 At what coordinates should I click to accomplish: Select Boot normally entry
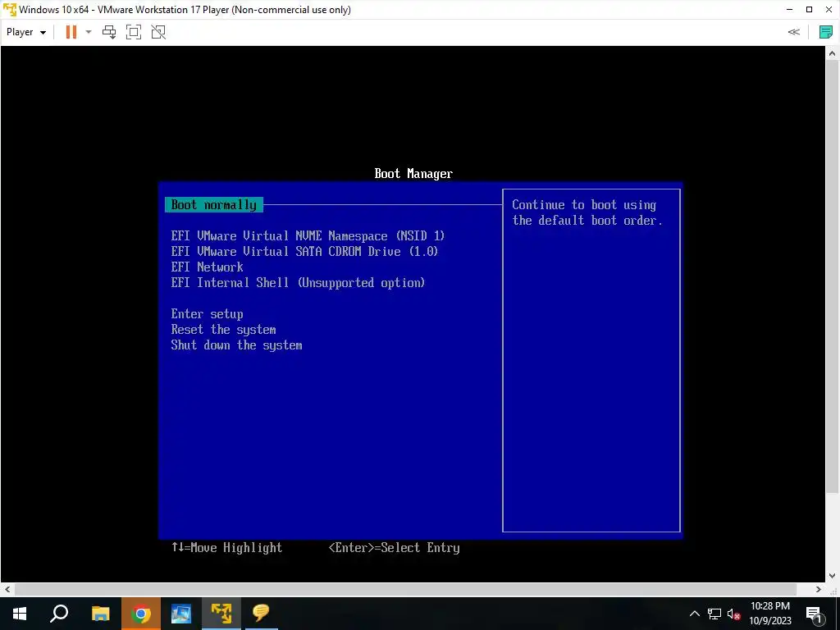(x=214, y=204)
